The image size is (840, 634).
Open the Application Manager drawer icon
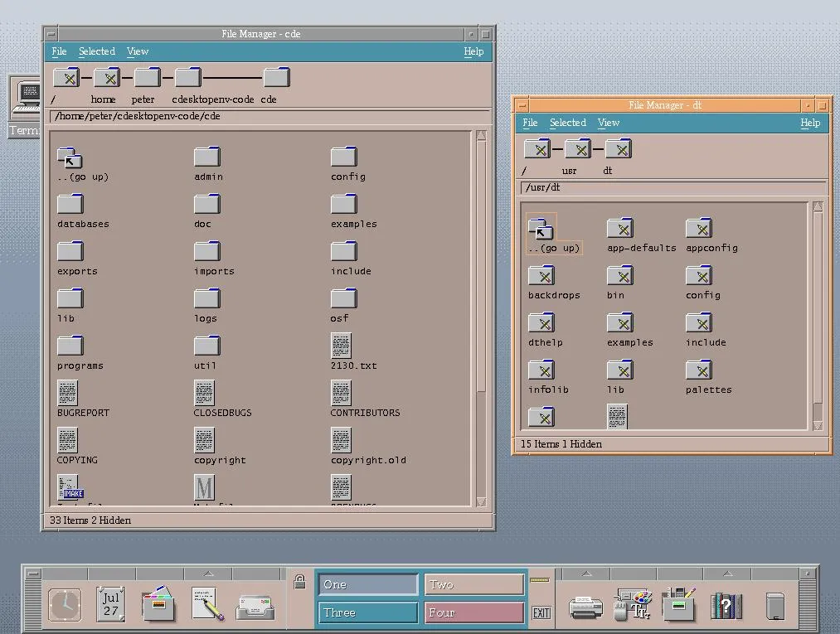point(678,605)
